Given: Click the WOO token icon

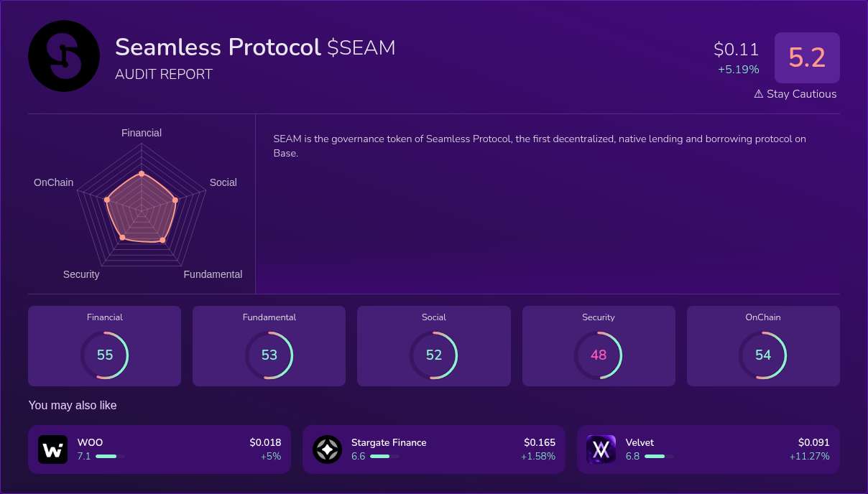Looking at the screenshot, I should 52,449.
